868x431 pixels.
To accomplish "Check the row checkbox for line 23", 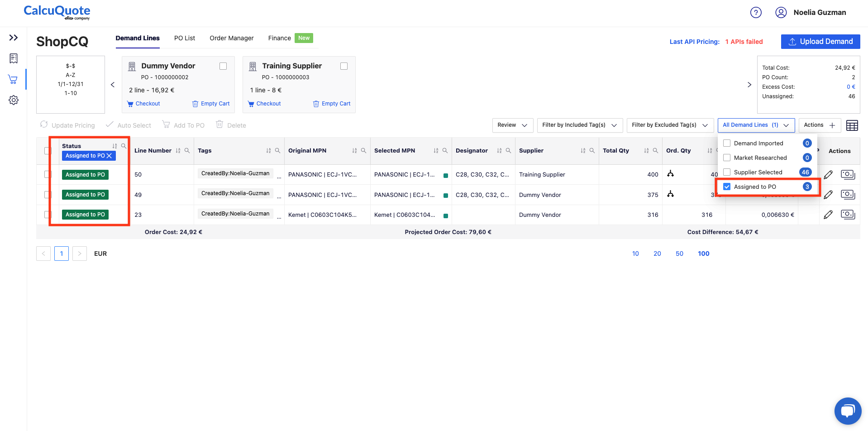I will coord(48,215).
